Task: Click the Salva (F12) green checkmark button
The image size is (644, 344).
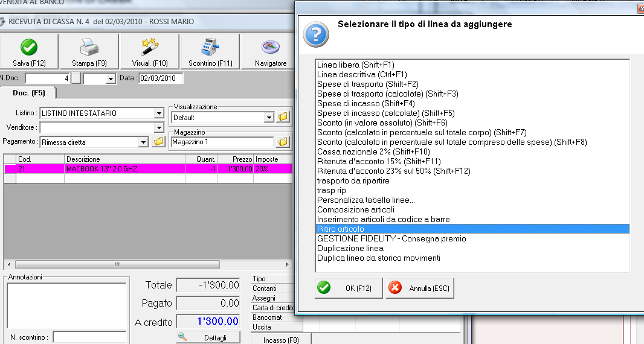Action: coord(29,52)
